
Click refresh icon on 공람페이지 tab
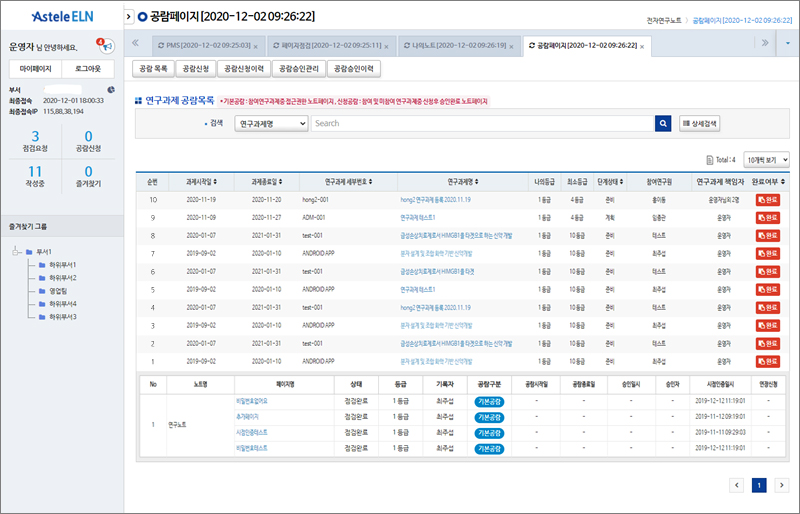[530, 46]
